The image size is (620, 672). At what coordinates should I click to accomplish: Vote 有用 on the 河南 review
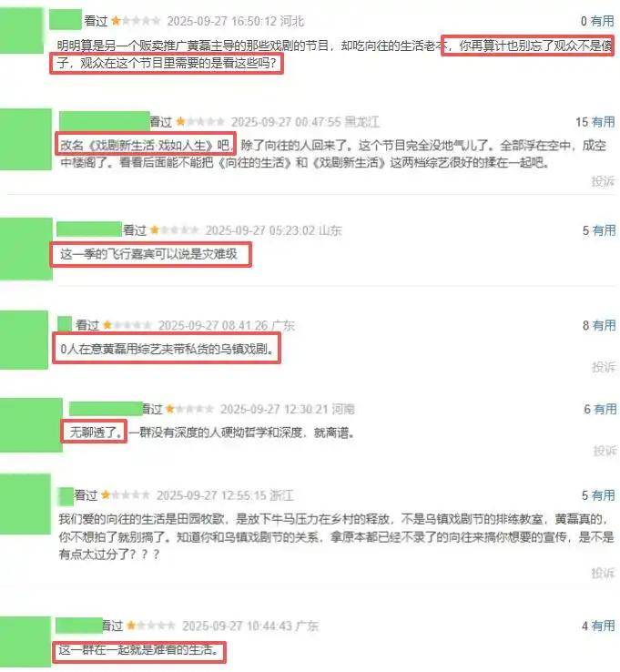tap(605, 409)
